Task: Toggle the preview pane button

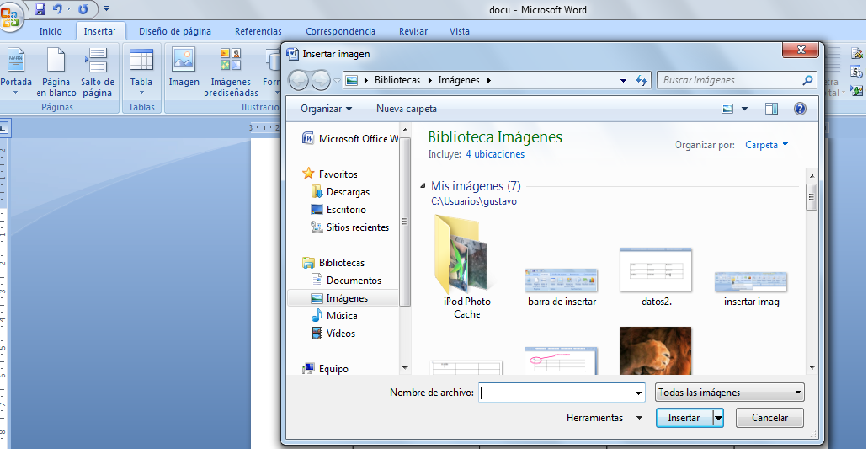Action: [x=771, y=109]
